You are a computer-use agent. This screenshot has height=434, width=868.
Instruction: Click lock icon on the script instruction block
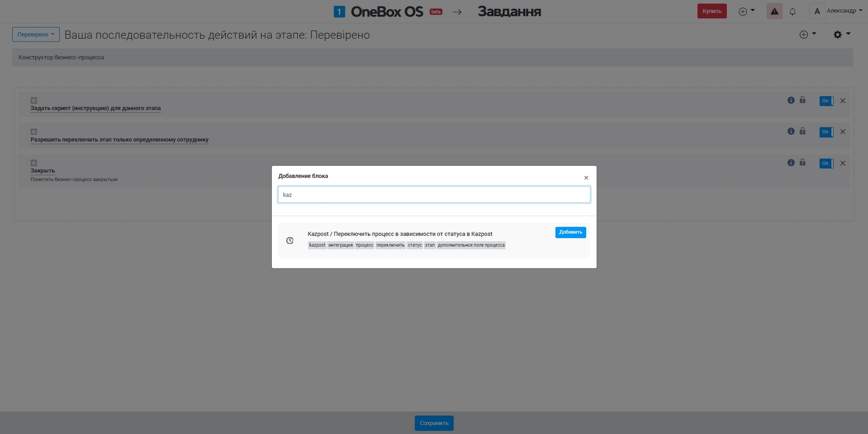pyautogui.click(x=802, y=100)
